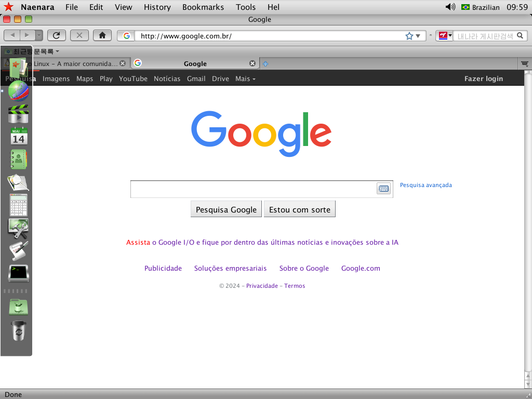The image size is (532, 399).
Task: Open Drive in the Google top bar
Action: point(220,79)
